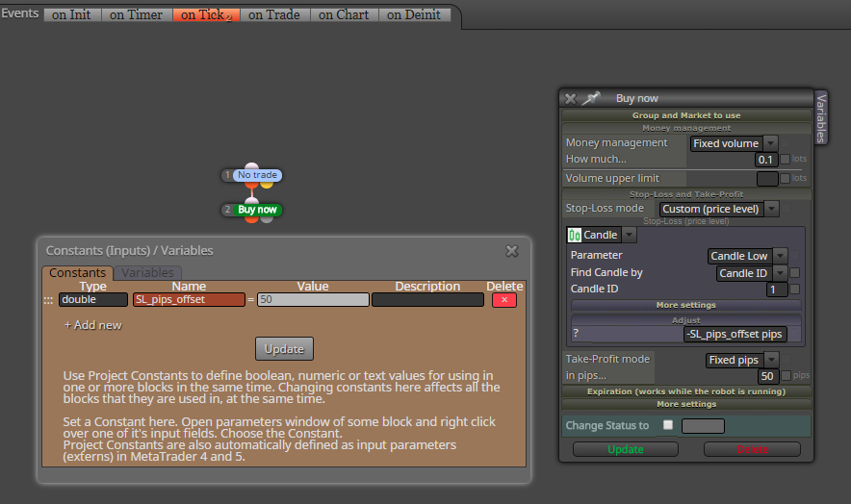Click the empty Description field
851x504 pixels.
pyautogui.click(x=427, y=299)
